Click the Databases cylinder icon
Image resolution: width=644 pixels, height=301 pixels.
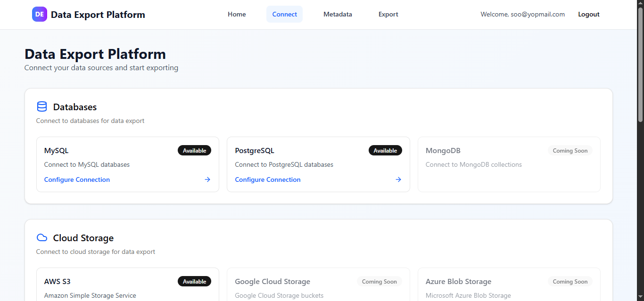tap(42, 107)
